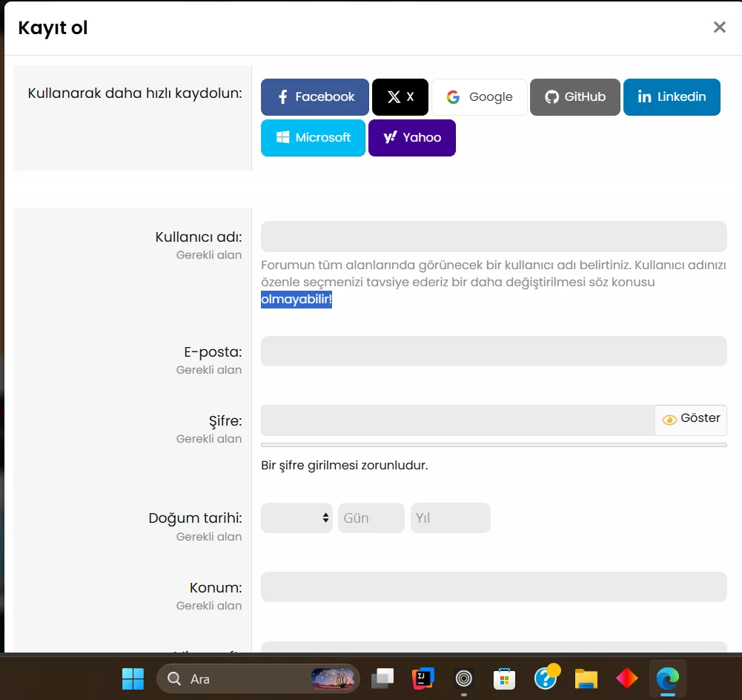Click the search highlight image in taskbar
The width and height of the screenshot is (742, 700).
[333, 678]
